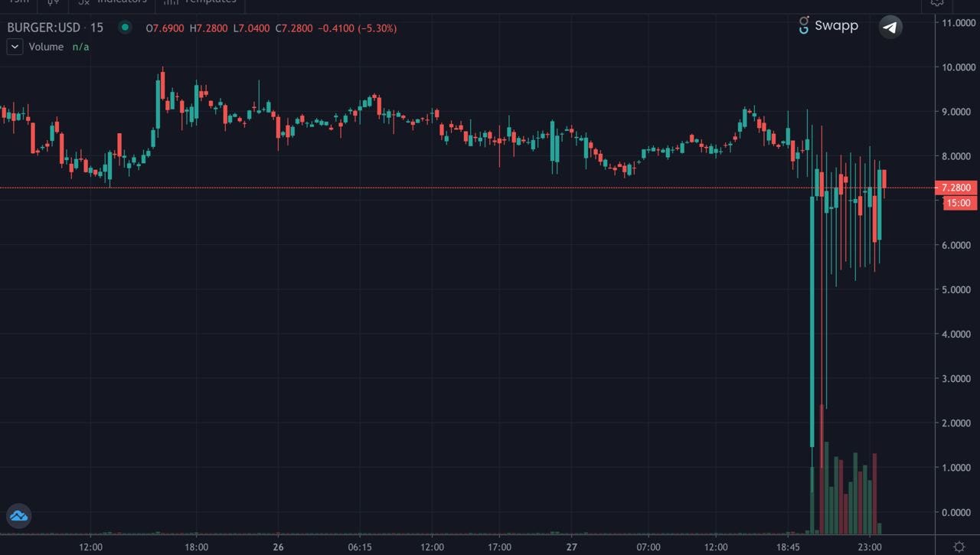
Task: Click the 1.0000 price axis label
Action: [956, 467]
